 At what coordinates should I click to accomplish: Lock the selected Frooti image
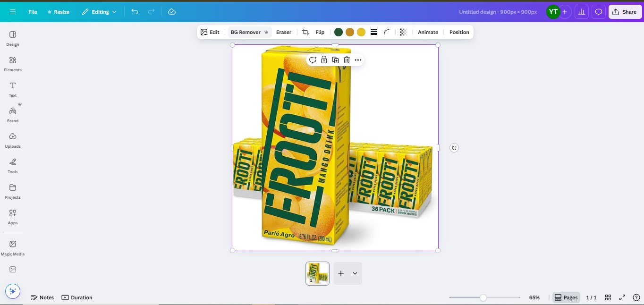tap(324, 60)
